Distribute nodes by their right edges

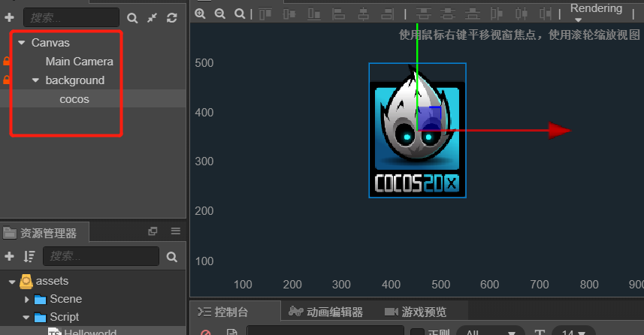[x=546, y=14]
